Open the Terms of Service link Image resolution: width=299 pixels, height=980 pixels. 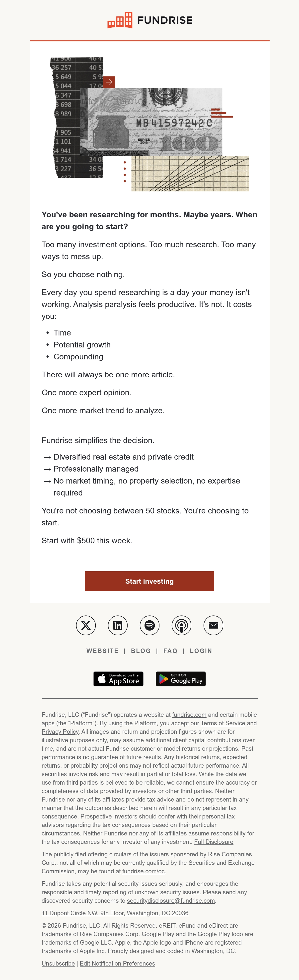coord(223,723)
